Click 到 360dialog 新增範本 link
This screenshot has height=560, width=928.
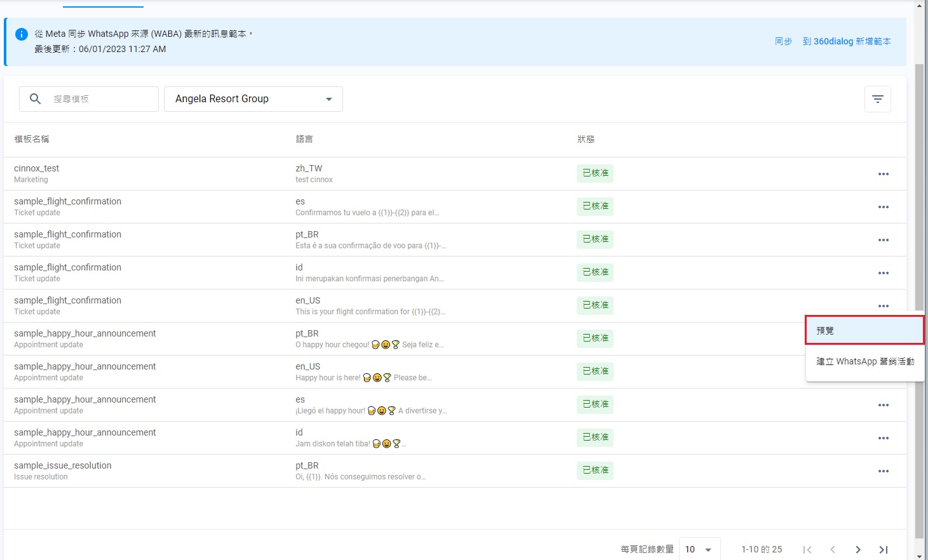[846, 41]
